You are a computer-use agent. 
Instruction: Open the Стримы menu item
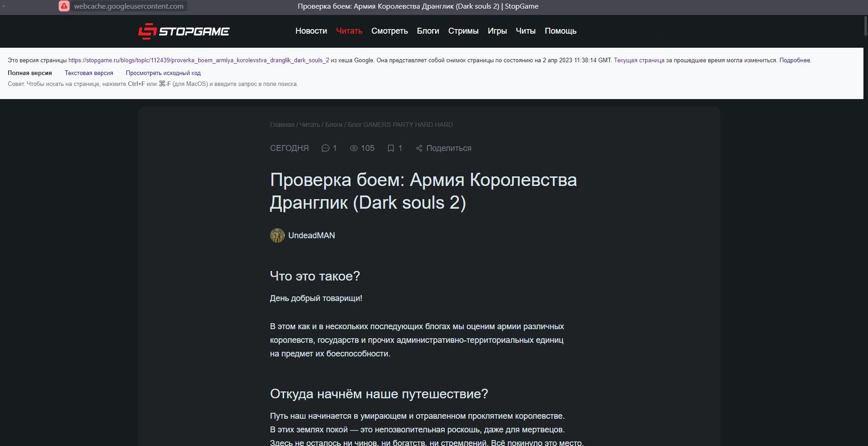(463, 31)
